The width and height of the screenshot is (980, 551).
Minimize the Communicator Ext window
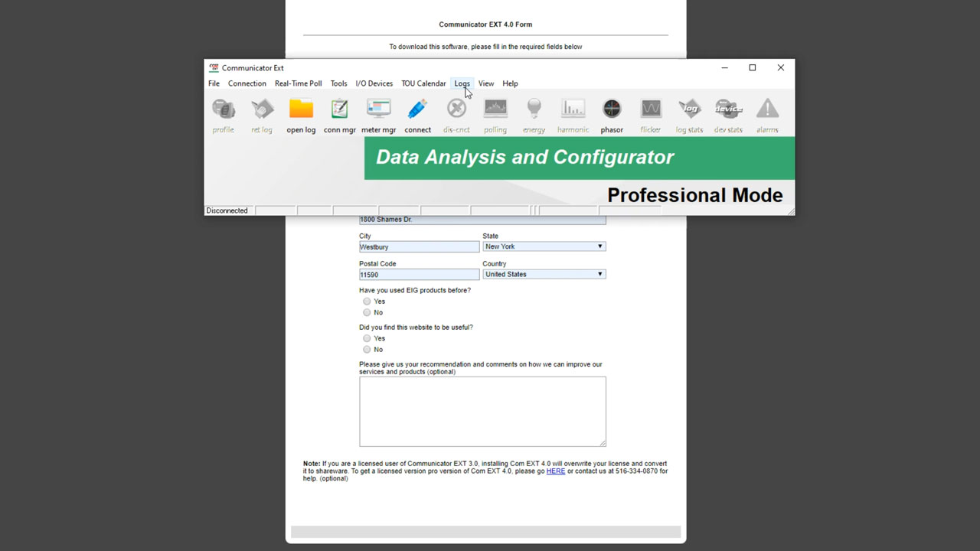[x=724, y=67]
